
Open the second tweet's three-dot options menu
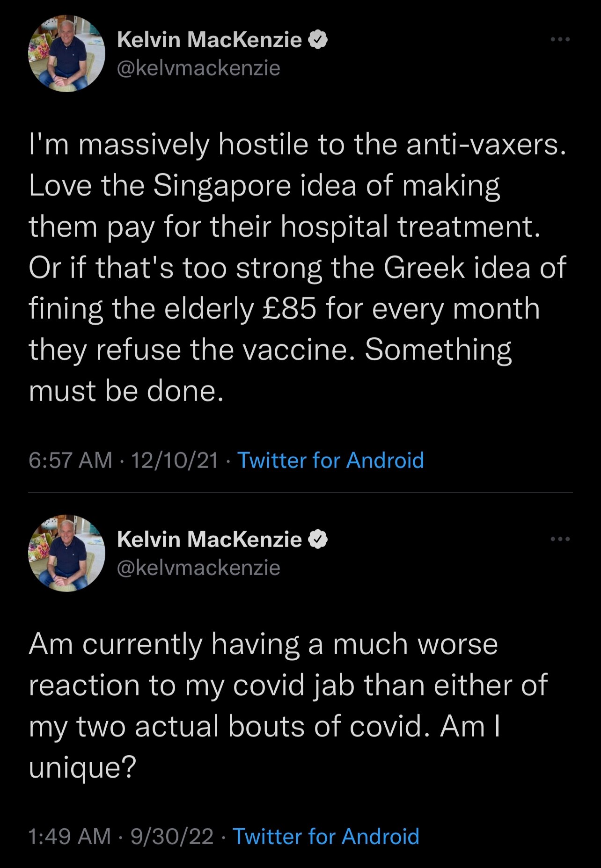[x=561, y=539]
